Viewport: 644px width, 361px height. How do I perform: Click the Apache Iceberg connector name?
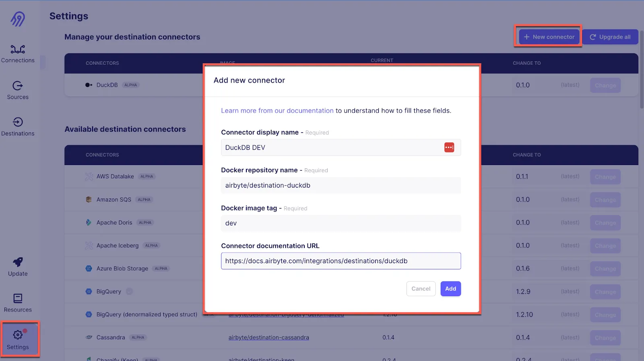click(118, 245)
